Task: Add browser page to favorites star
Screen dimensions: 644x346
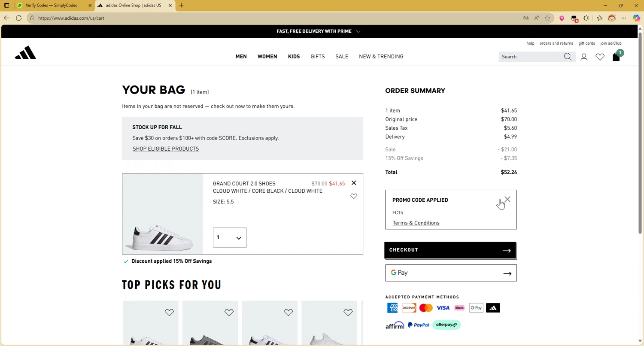Action: point(547,18)
